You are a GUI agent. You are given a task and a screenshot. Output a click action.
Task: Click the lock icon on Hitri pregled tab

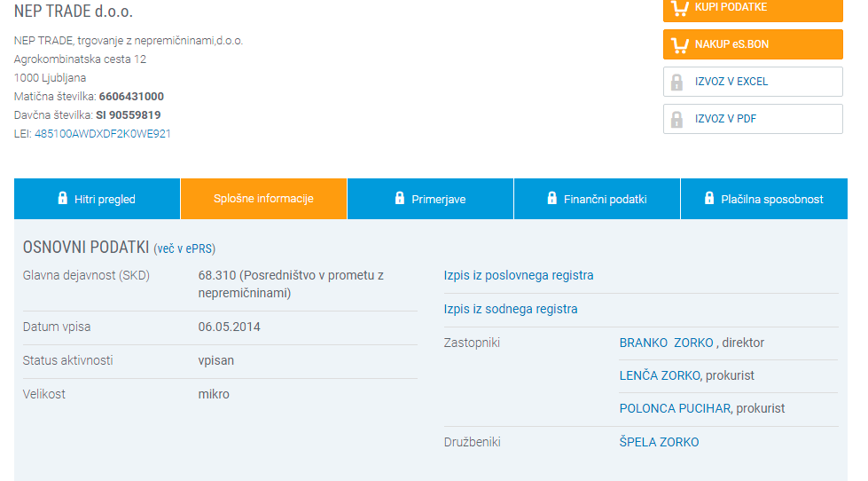[x=62, y=198]
